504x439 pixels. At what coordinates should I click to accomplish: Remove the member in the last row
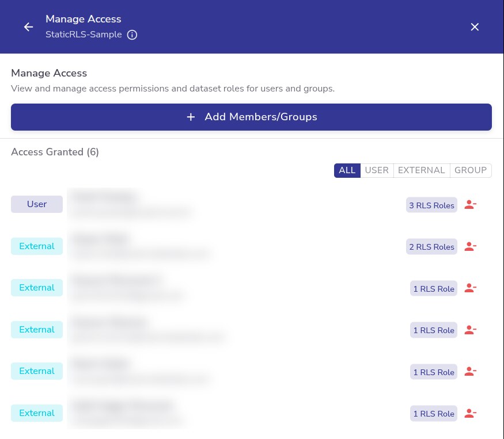click(470, 413)
